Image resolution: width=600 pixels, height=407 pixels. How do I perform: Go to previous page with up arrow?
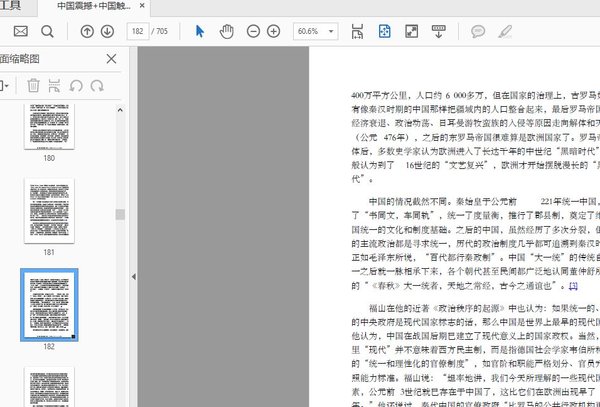86,31
